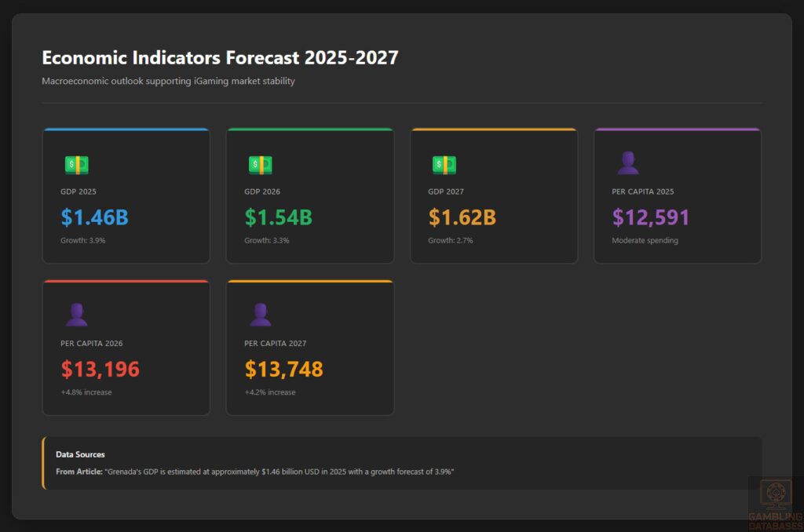Click the monitor icon in the watermark logo

pyautogui.click(x=776, y=492)
